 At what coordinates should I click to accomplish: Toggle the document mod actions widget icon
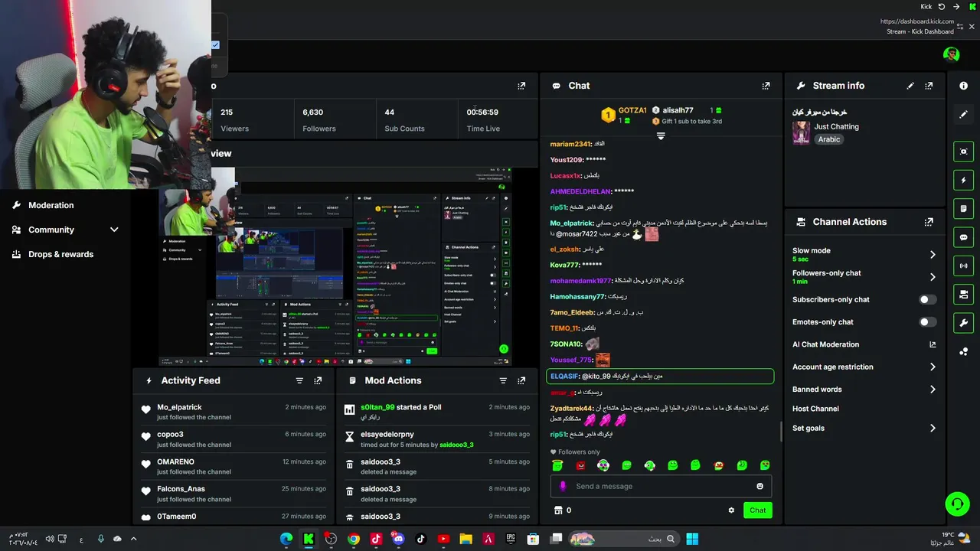[963, 208]
